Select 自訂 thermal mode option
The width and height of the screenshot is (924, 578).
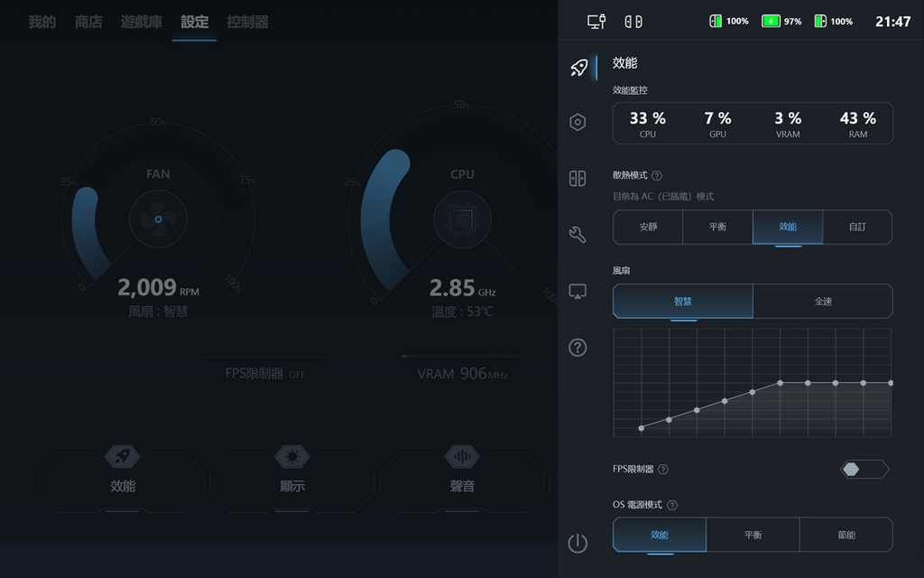pos(856,228)
